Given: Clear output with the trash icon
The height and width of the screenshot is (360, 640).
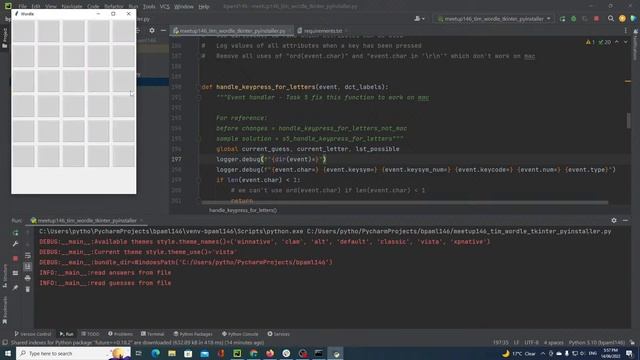Looking at the screenshot, I should click(28, 289).
